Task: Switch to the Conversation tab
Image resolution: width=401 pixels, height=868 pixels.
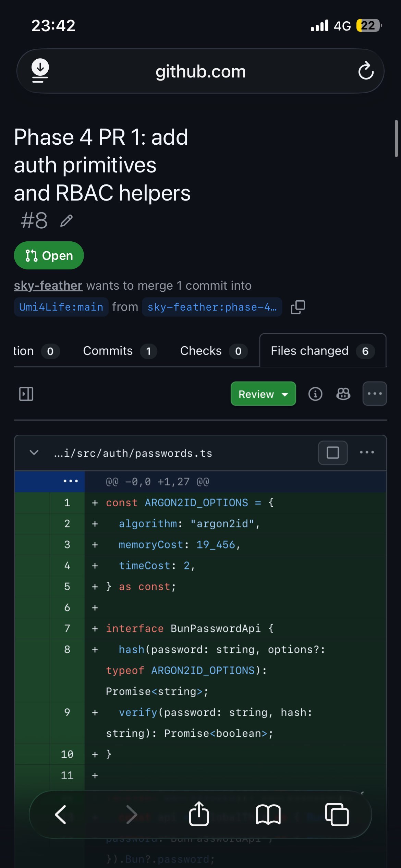Action: coord(37,351)
